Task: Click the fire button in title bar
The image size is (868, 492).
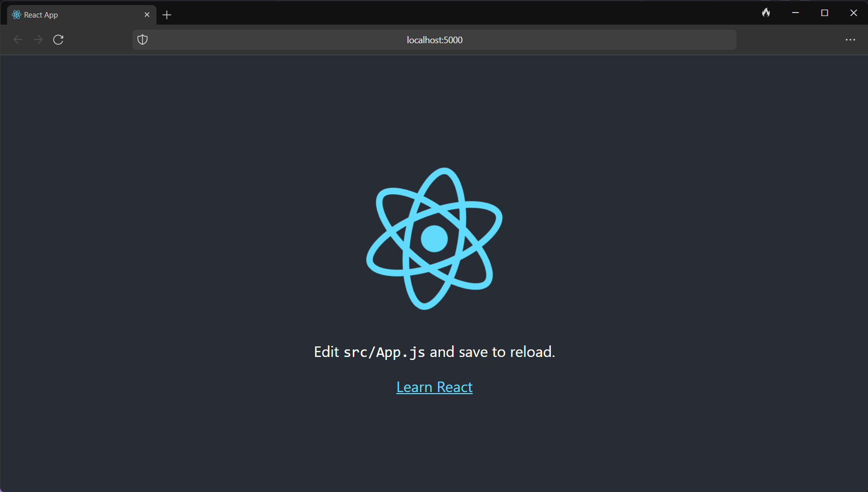Action: 766,13
